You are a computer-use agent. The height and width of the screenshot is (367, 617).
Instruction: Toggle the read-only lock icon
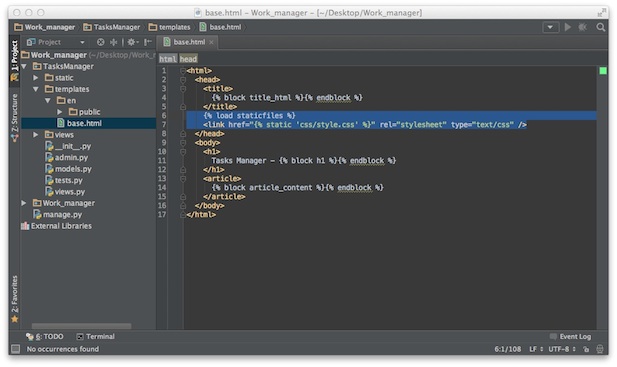tap(586, 349)
